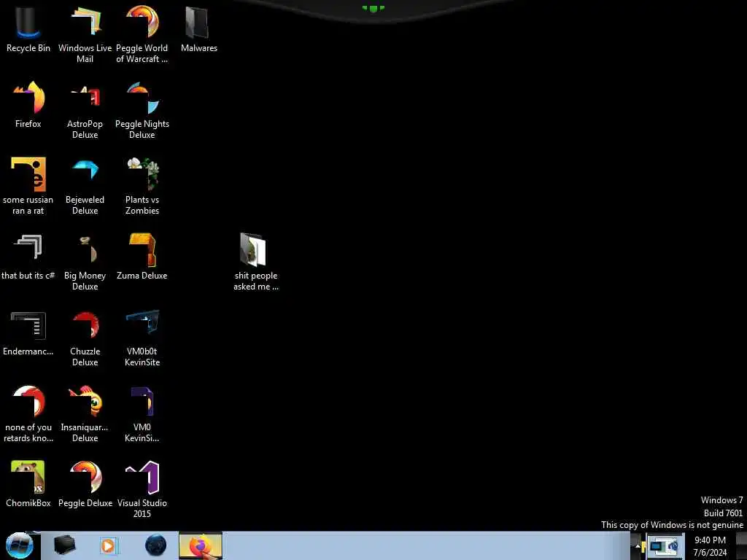The width and height of the screenshot is (747, 560).
Task: Launch AstroPop Deluxe shortcut
Action: click(85, 111)
